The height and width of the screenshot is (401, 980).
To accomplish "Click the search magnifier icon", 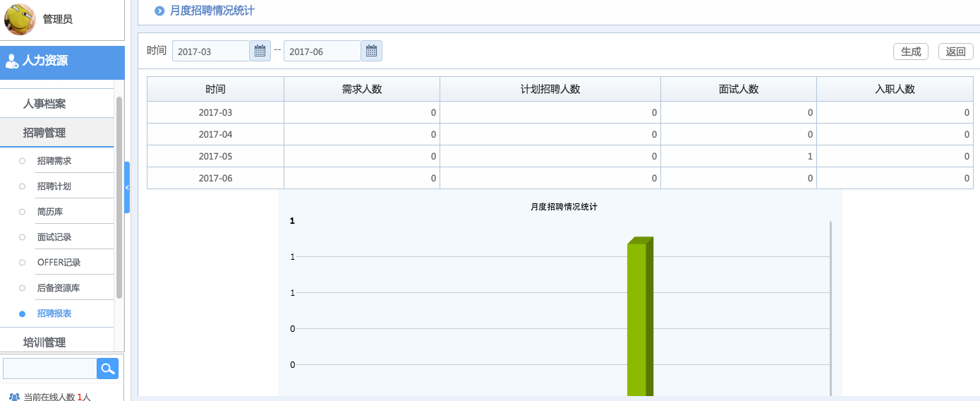I will [107, 369].
